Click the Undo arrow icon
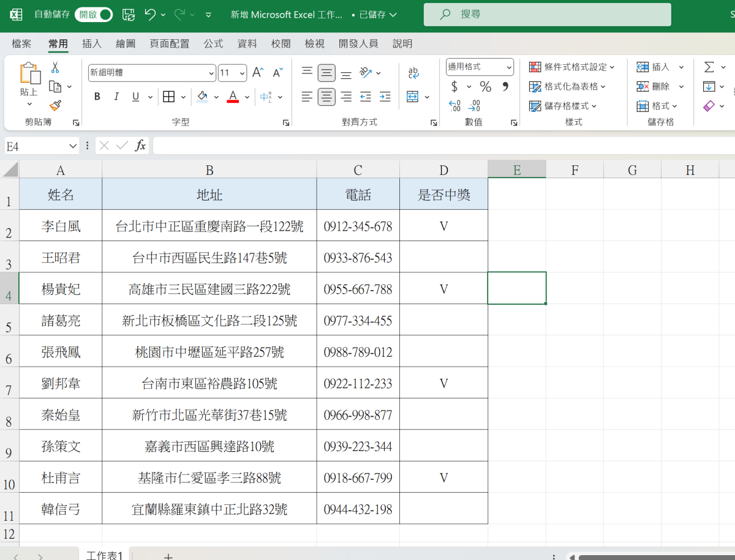The width and height of the screenshot is (735, 560). point(150,15)
